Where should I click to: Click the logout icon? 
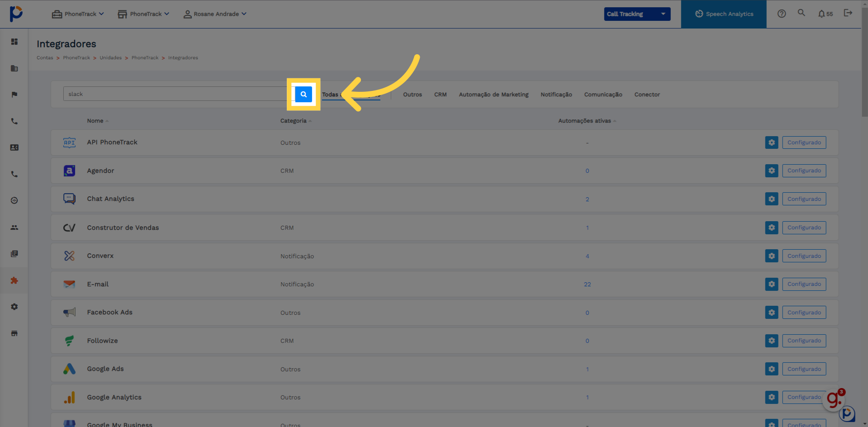(848, 13)
